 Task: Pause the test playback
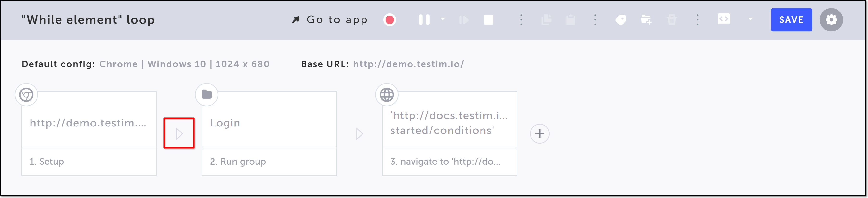click(424, 20)
